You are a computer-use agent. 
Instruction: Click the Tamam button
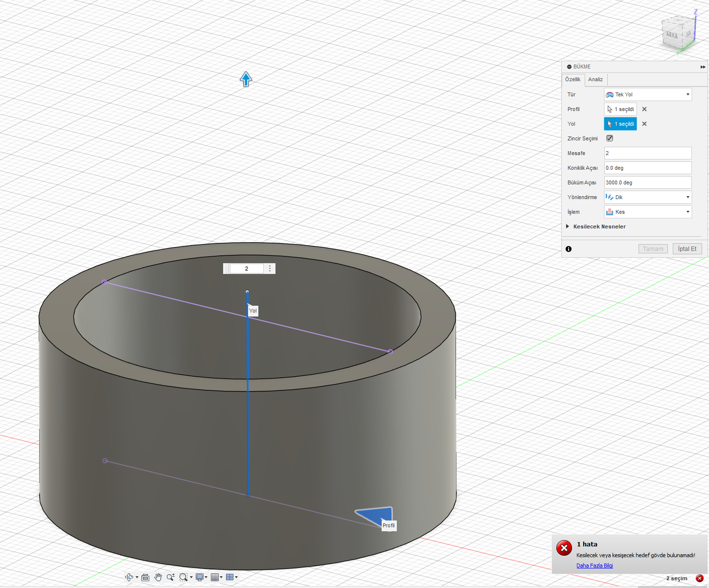point(653,249)
